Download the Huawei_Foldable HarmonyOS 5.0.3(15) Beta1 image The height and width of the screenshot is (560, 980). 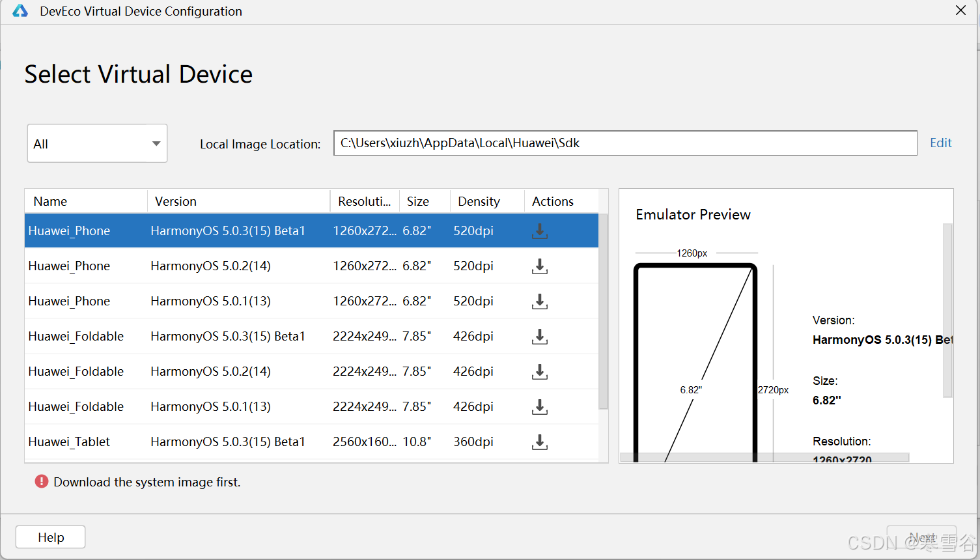pyautogui.click(x=540, y=337)
